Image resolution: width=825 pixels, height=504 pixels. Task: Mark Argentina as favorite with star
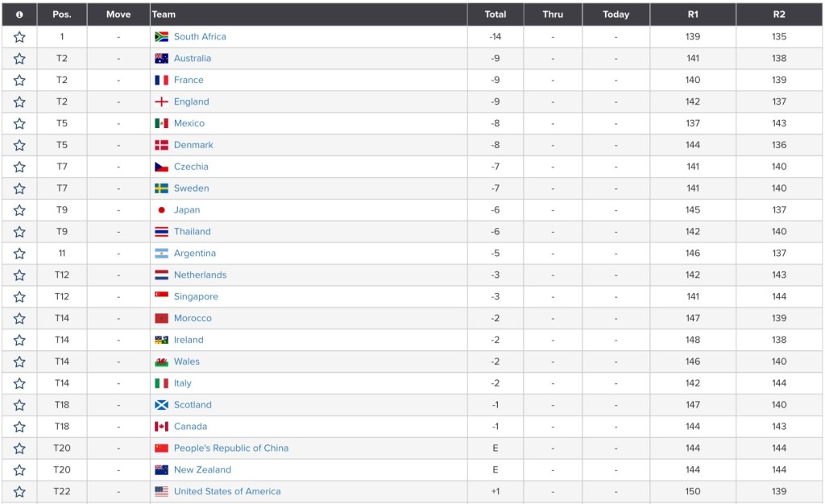19,254
